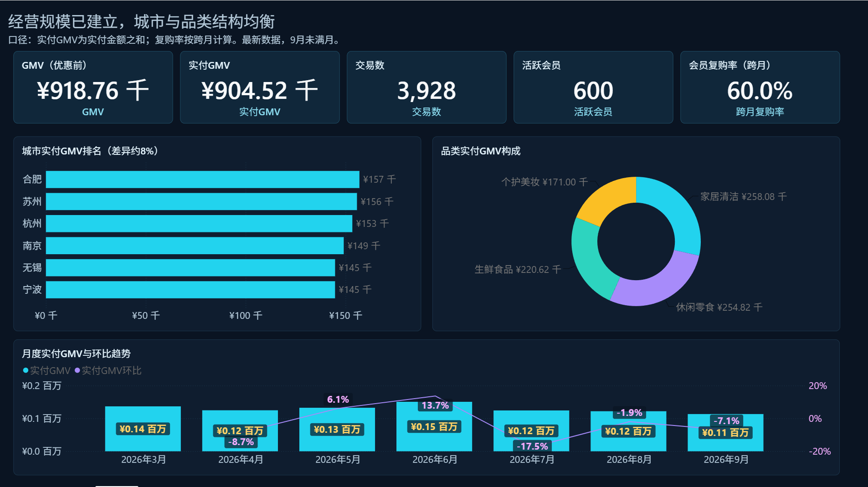Select the 南京 bar in city ranking
The image size is (868, 487).
coord(195,246)
